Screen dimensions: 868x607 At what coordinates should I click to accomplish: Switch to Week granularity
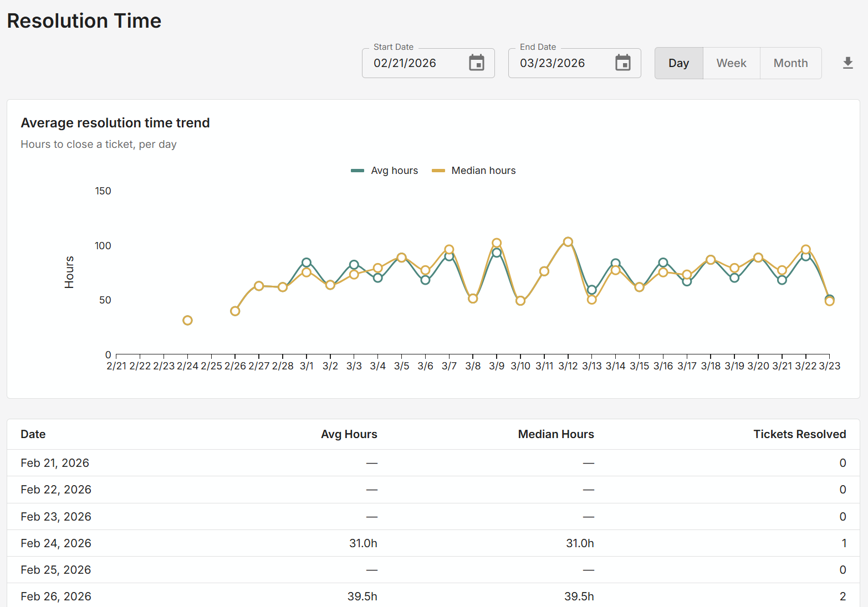[x=731, y=63]
